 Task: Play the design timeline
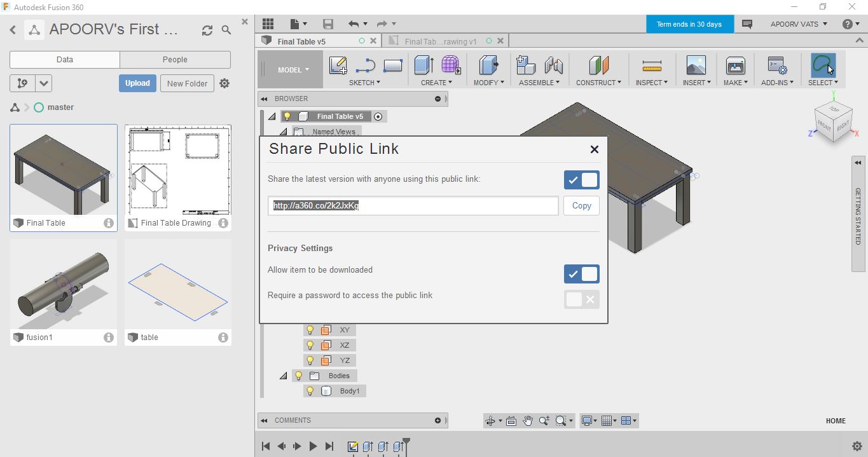pyautogui.click(x=313, y=446)
